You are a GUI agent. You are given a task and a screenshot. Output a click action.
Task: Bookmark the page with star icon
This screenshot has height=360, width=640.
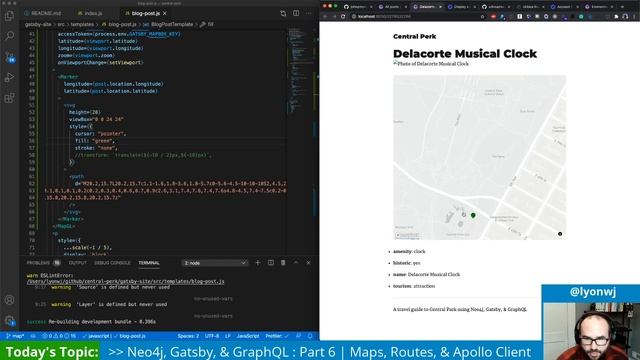[482, 17]
